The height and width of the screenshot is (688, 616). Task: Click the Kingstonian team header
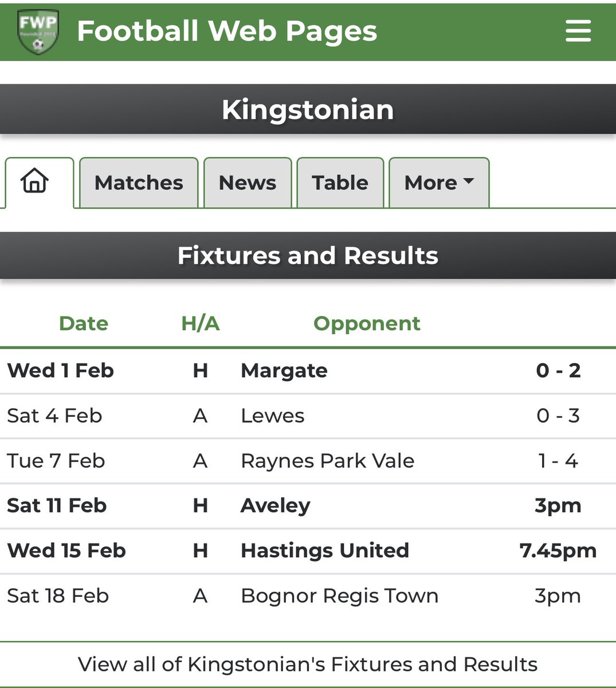coord(308,110)
